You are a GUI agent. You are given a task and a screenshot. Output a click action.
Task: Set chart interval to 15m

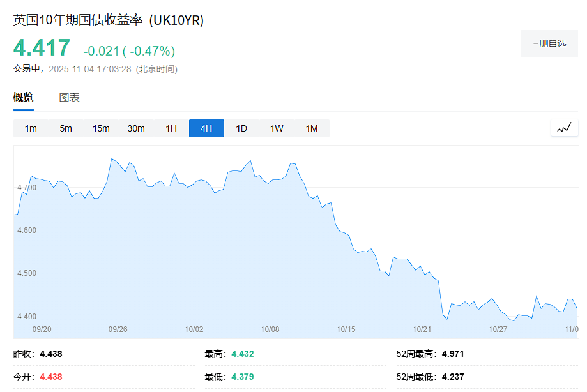[x=101, y=128]
